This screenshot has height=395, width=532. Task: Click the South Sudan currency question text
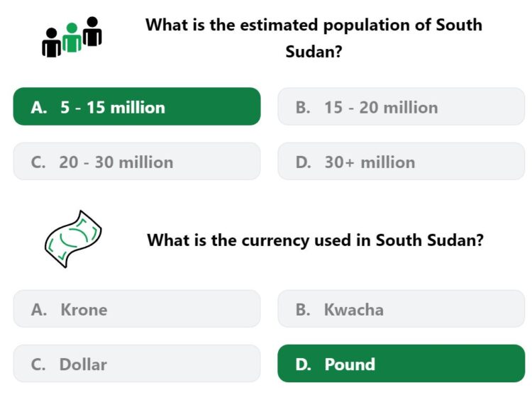[x=315, y=240]
